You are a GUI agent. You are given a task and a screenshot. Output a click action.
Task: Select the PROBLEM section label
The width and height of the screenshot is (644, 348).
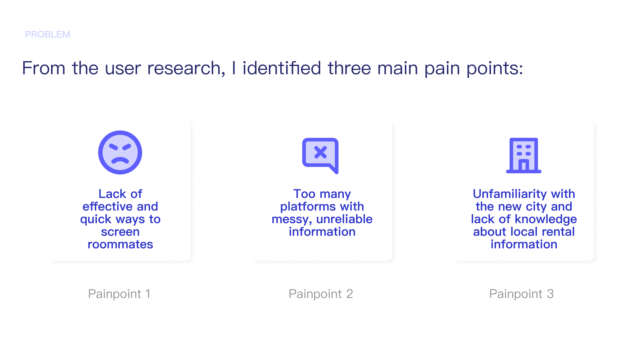click(48, 34)
